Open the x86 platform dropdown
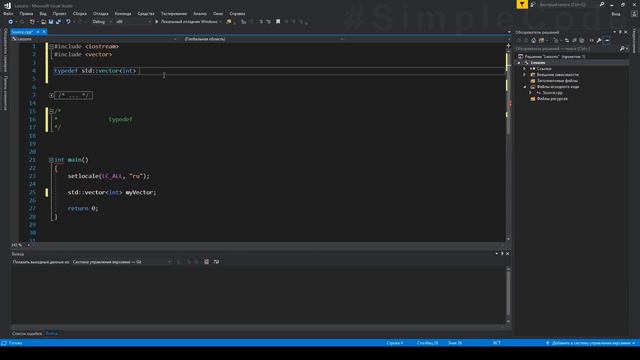This screenshot has height=360, width=640. [x=133, y=22]
